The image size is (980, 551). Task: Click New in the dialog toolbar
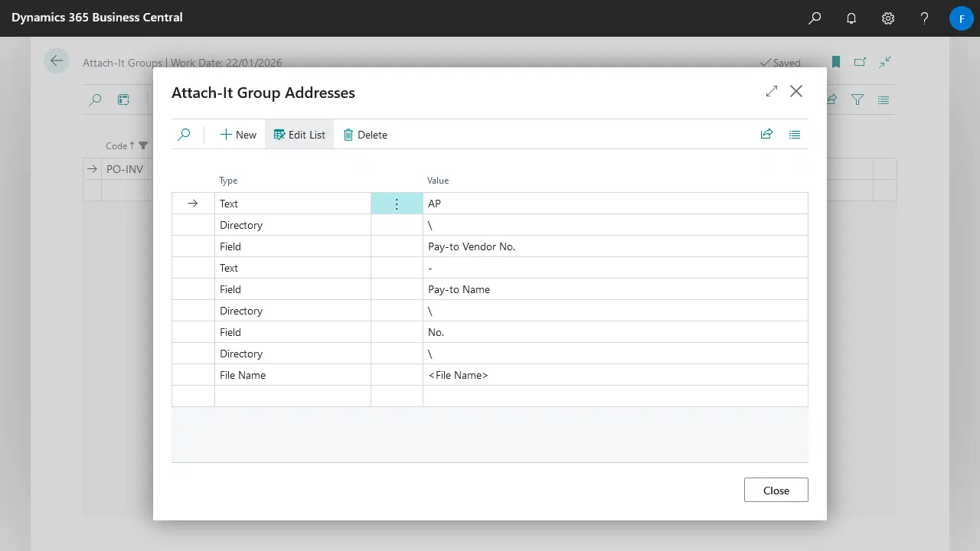tap(238, 135)
